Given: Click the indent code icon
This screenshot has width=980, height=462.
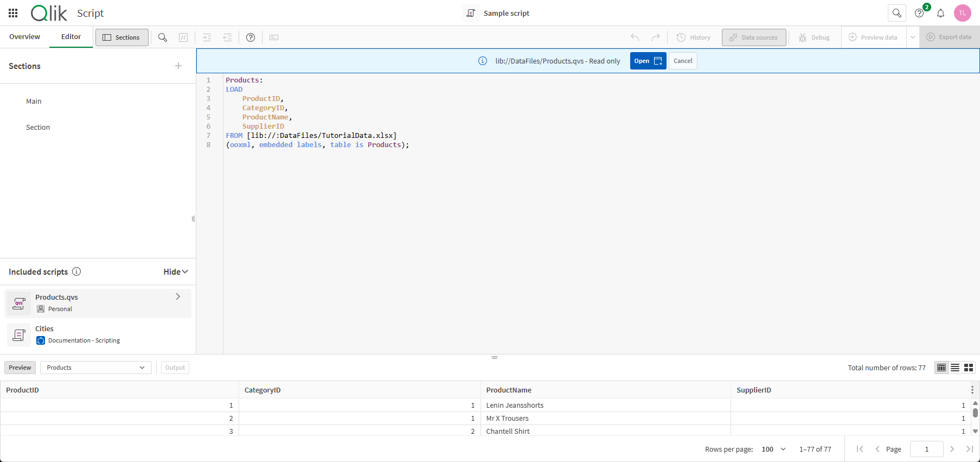Looking at the screenshot, I should 207,37.
